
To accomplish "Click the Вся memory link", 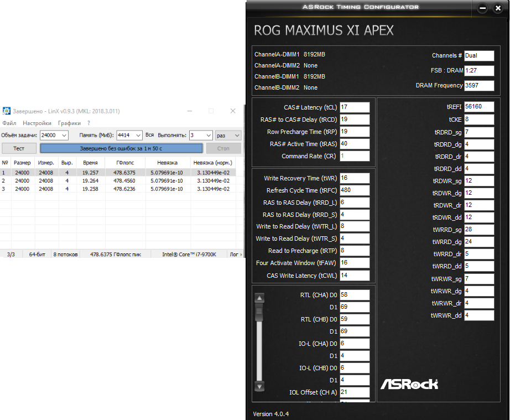I will 149,135.
